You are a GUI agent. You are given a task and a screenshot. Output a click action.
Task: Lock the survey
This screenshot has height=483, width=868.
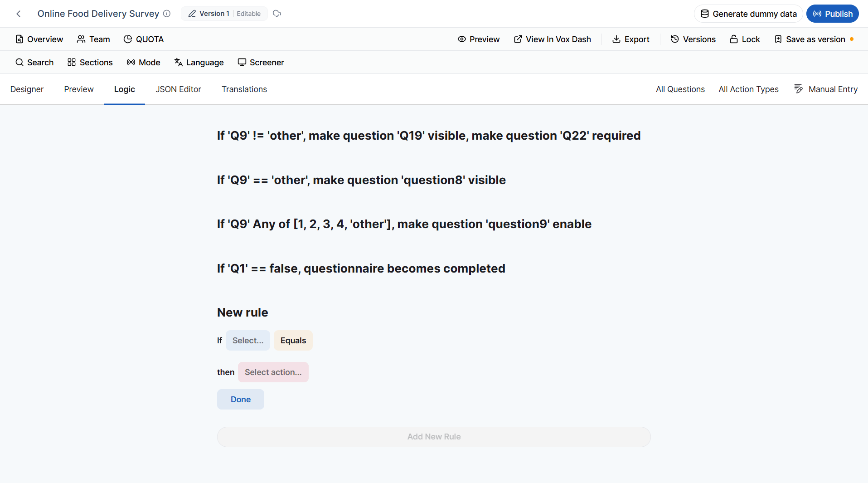(x=744, y=39)
